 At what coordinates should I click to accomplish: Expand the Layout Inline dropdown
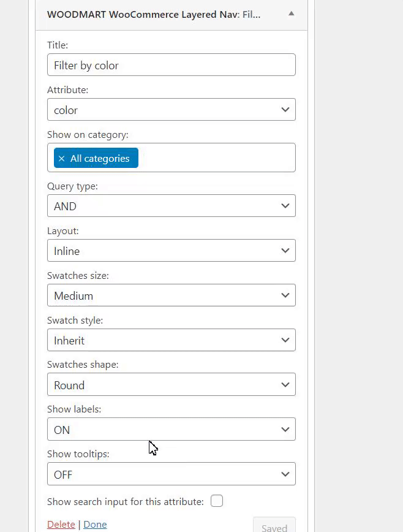click(x=171, y=251)
